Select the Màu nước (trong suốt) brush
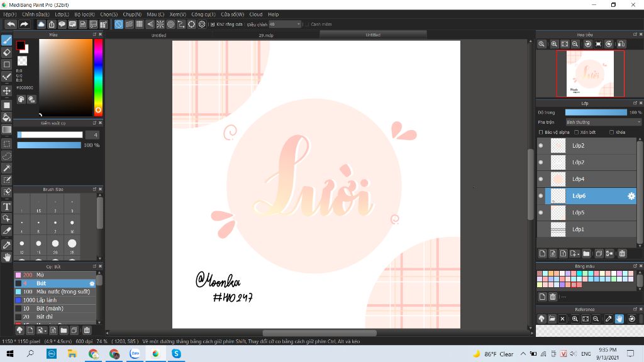 [x=55, y=292]
